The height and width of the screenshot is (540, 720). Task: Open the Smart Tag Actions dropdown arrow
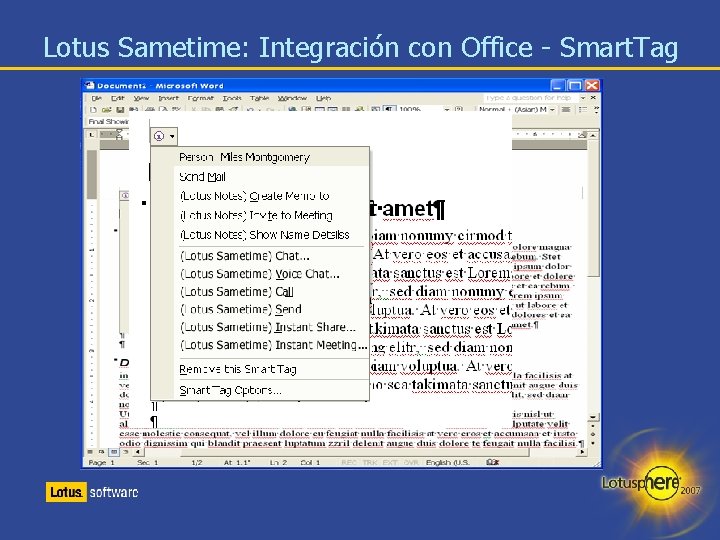point(172,136)
